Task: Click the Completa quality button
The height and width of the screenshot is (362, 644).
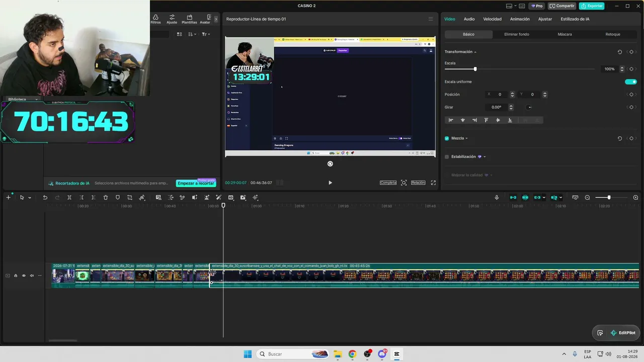Action: pos(388,183)
